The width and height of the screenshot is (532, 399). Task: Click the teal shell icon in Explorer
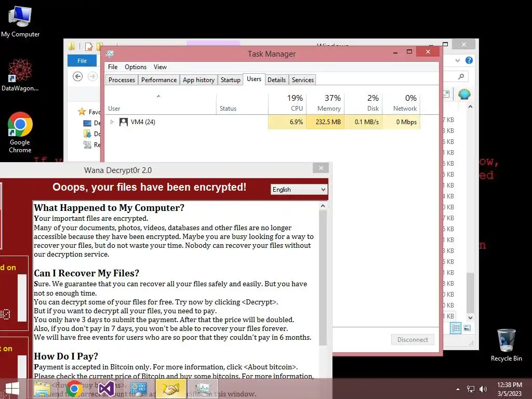[464, 94]
